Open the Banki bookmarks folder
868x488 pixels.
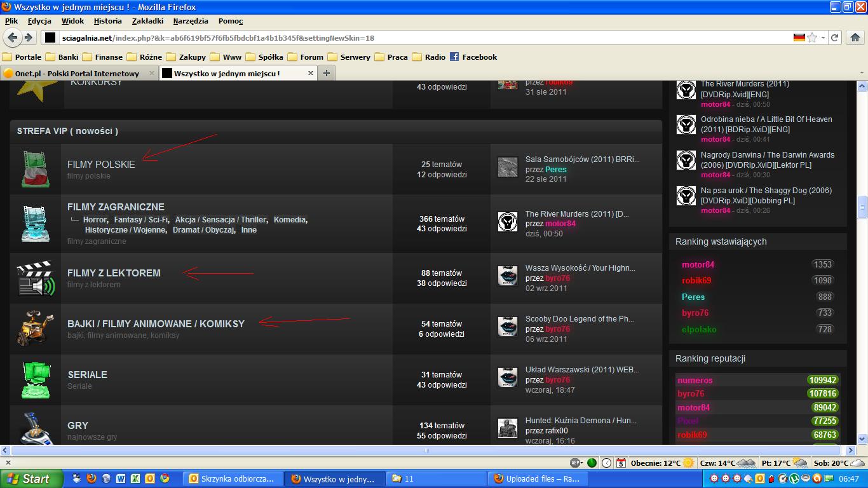click(62, 57)
